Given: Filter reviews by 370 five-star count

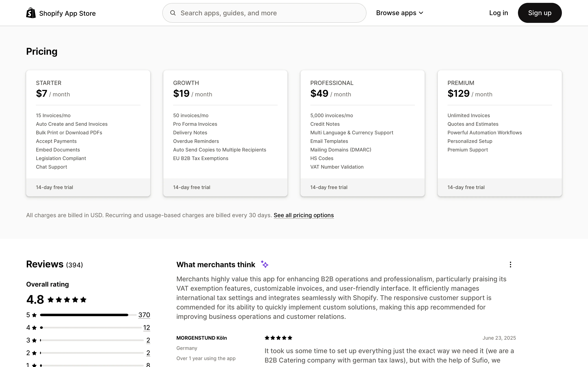Looking at the screenshot, I should coord(144,315).
